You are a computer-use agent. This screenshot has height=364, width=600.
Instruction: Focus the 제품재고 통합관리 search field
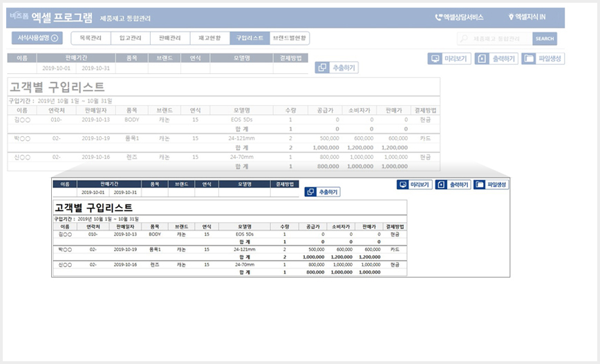coord(495,39)
